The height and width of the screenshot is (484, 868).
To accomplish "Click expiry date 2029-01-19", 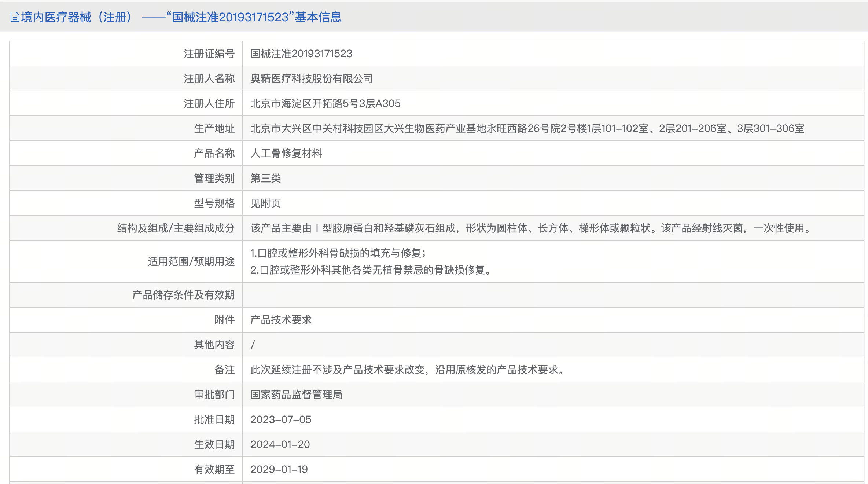I will [279, 469].
